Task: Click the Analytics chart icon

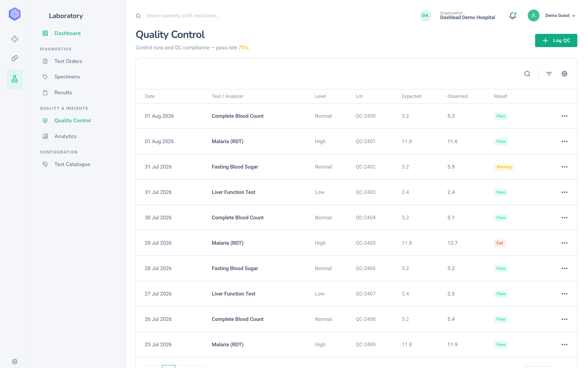Action: [x=45, y=136]
